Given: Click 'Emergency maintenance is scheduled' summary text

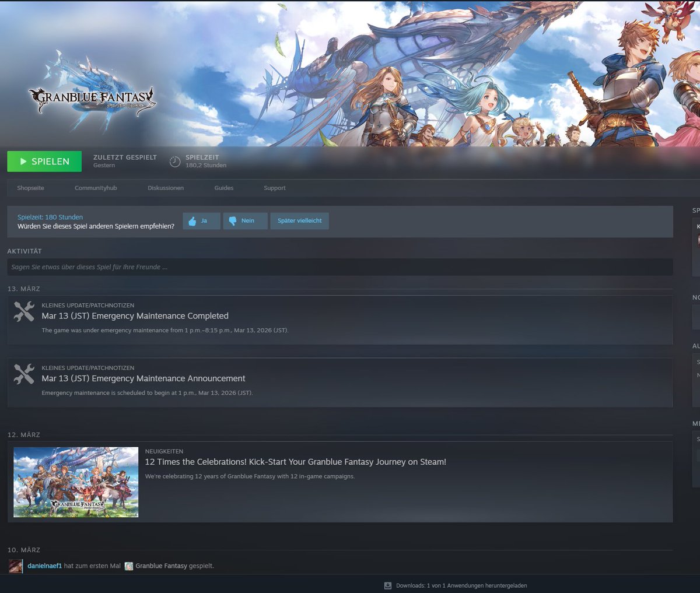Looking at the screenshot, I should pos(147,393).
